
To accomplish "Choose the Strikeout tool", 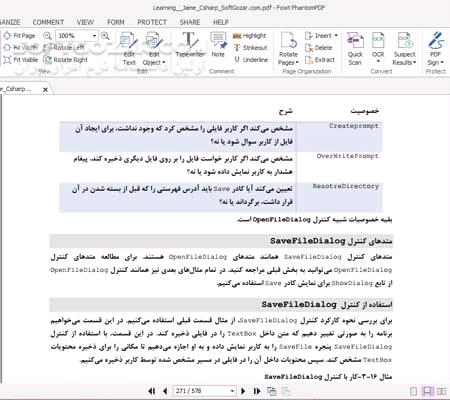I will click(251, 48).
